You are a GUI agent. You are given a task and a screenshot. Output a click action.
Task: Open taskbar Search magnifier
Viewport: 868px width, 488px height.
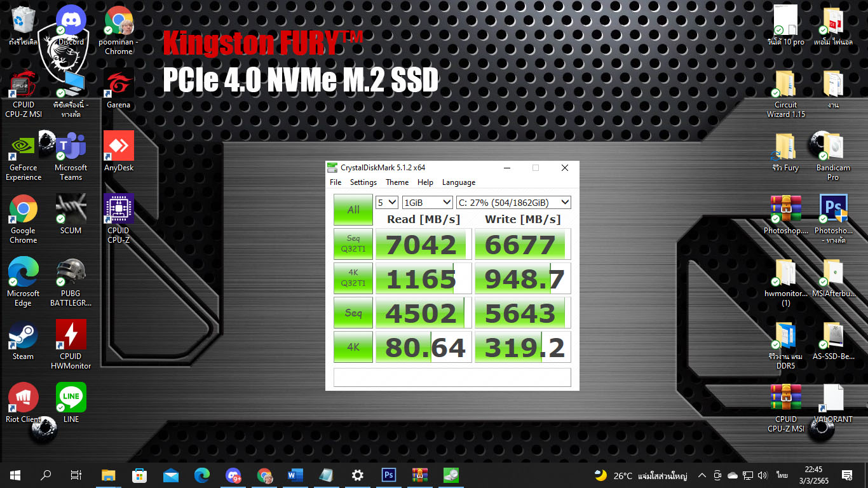46,475
